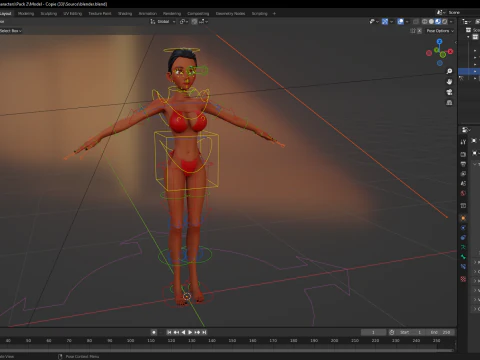Click the bright green Y axis gizmo ball
Image resolution: width=480 pixels, height=360 pixels.
(x=443, y=54)
